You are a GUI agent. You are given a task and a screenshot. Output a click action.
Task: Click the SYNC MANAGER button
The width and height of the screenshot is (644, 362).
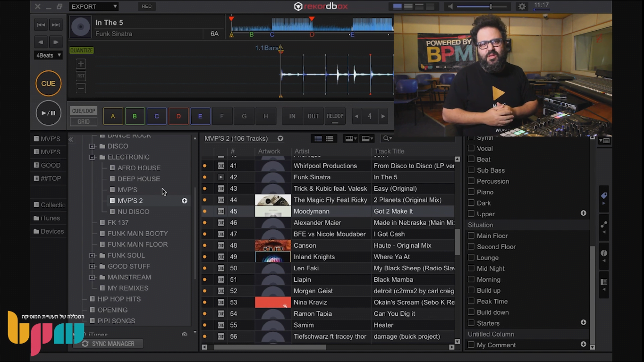(x=108, y=344)
